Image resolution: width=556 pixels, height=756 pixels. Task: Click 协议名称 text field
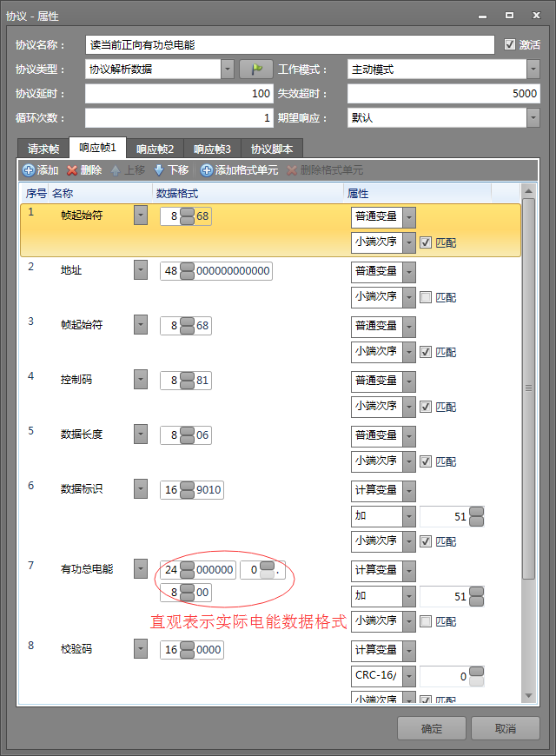[x=290, y=45]
